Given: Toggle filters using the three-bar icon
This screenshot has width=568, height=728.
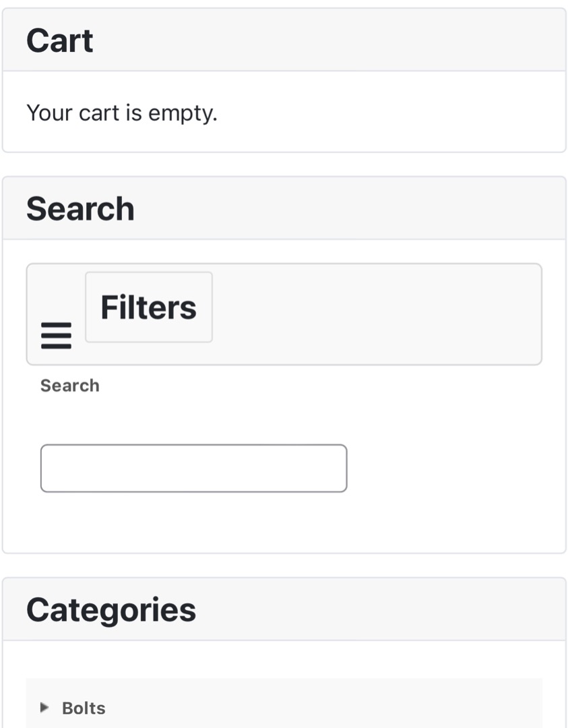Looking at the screenshot, I should pos(56,335).
